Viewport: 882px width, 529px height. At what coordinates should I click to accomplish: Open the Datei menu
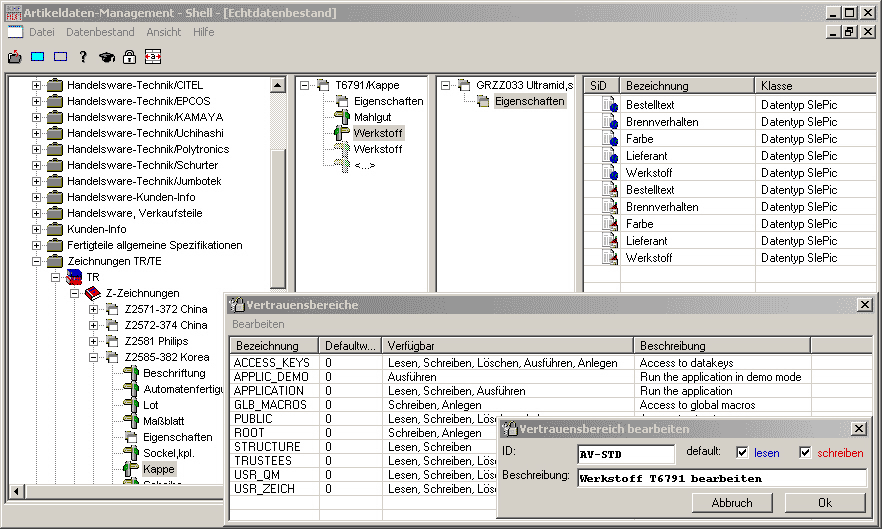coord(42,32)
